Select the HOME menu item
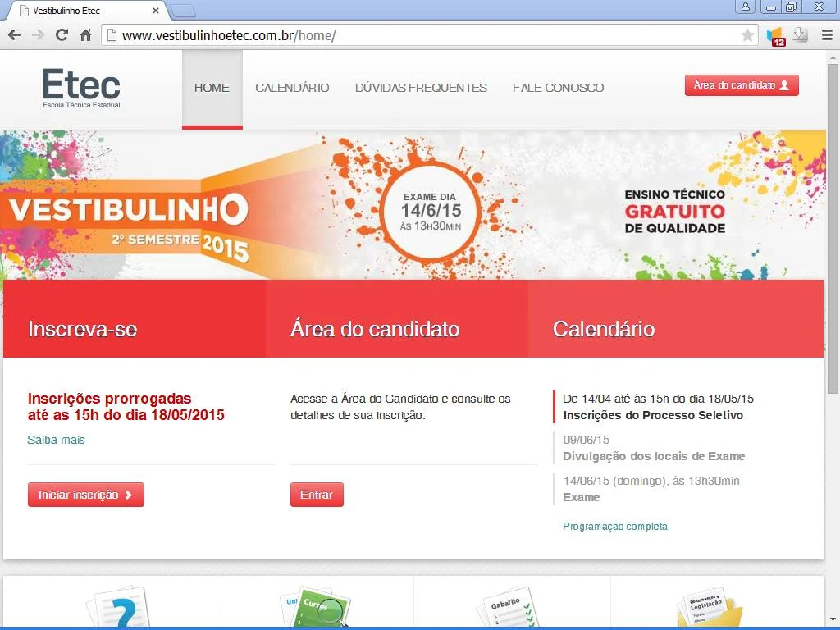Screen dimensions: 840x630 [x=212, y=89]
